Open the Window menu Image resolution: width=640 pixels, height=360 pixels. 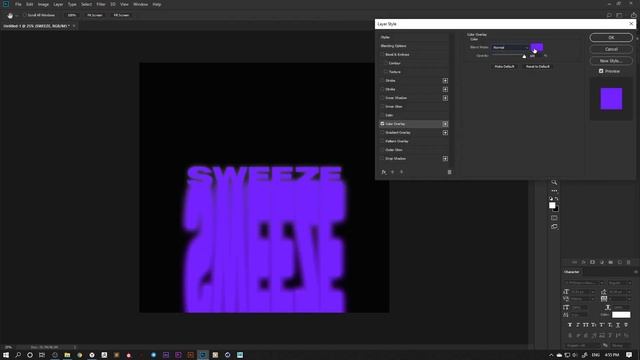pos(140,4)
